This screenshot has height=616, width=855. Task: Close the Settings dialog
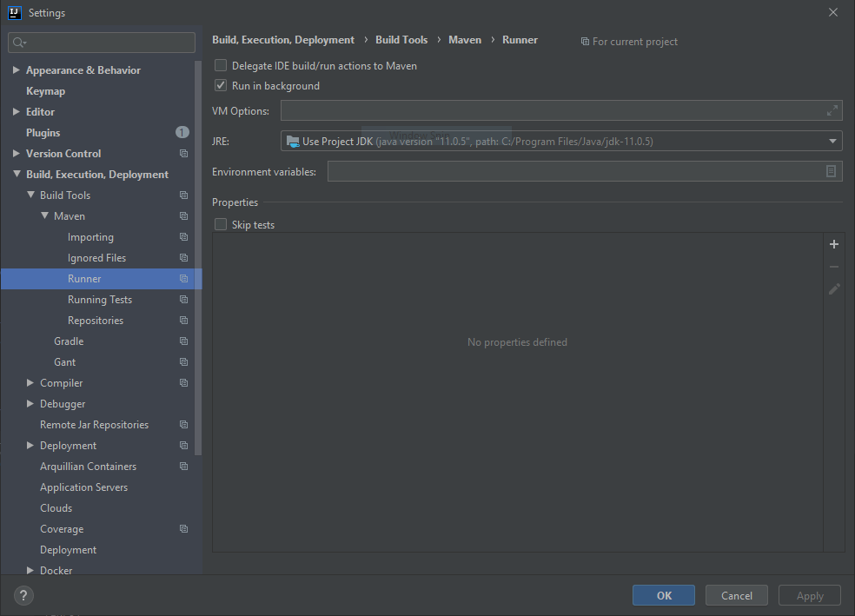click(832, 12)
